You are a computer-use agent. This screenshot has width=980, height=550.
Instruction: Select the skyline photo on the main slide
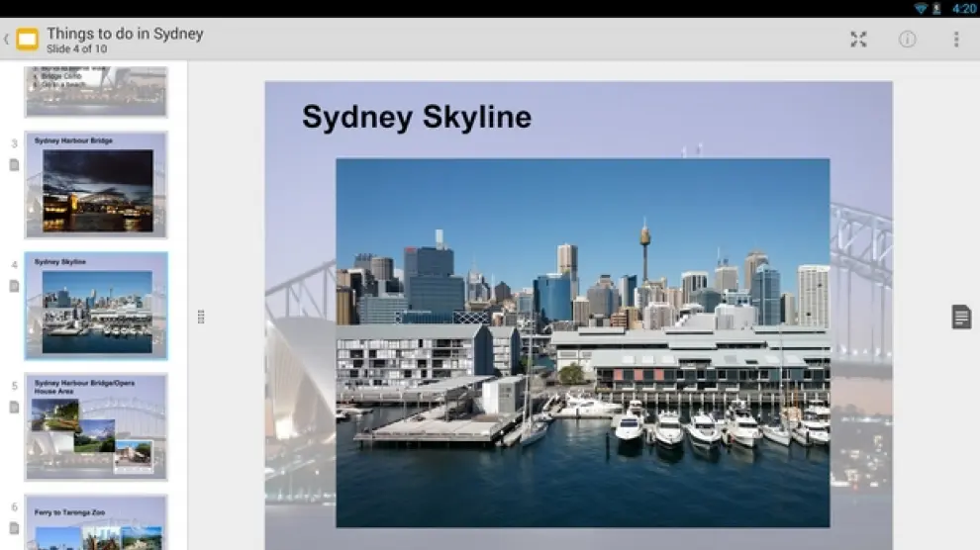[x=582, y=342]
